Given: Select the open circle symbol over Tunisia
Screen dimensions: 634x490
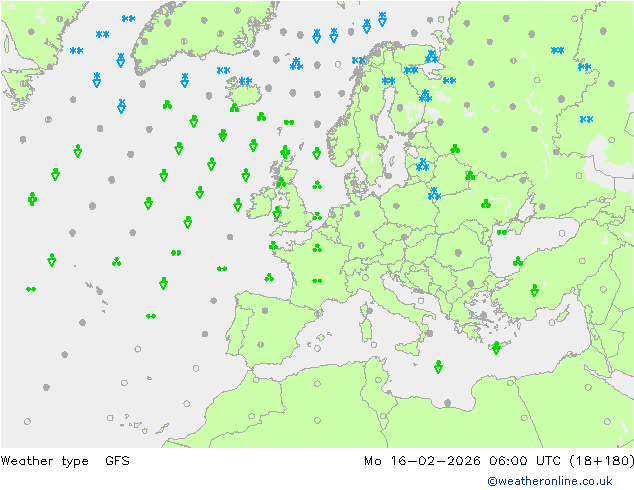Looking at the screenshot, I should 378,380.
